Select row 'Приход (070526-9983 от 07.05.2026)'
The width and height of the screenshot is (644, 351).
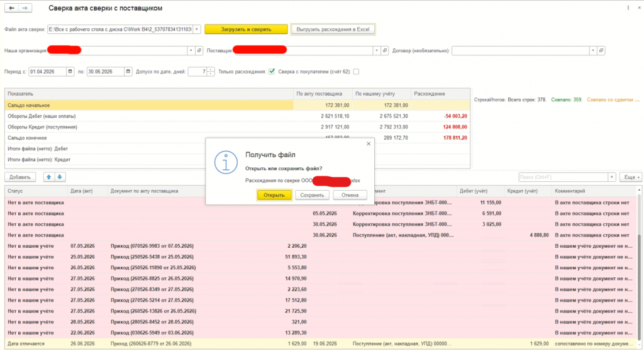point(321,246)
